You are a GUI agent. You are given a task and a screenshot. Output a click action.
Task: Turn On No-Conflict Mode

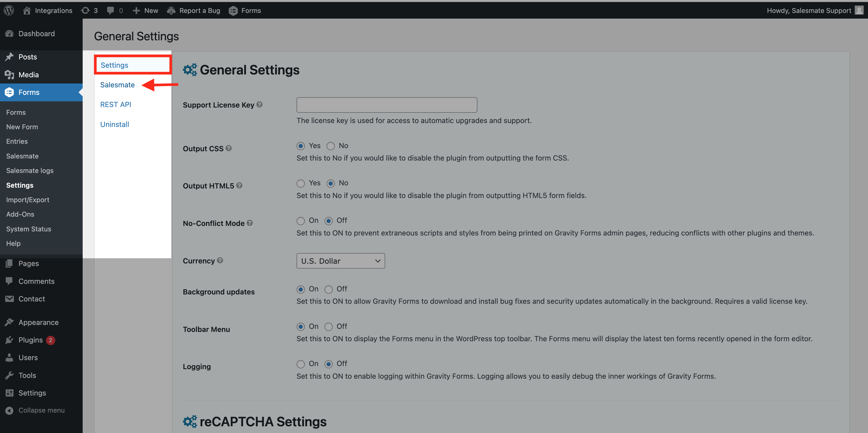300,221
